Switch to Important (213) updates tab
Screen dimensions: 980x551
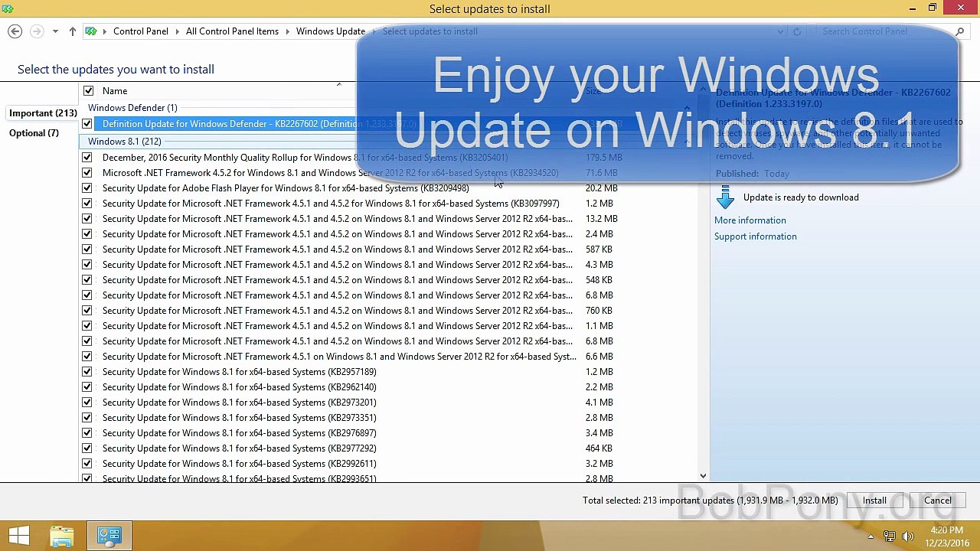(43, 113)
